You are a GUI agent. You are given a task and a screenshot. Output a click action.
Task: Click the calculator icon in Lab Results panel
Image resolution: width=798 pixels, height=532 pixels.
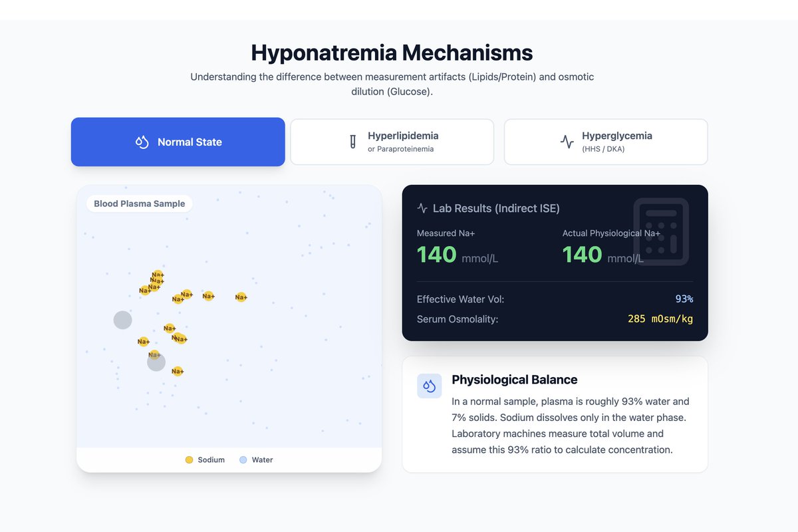pyautogui.click(x=660, y=232)
